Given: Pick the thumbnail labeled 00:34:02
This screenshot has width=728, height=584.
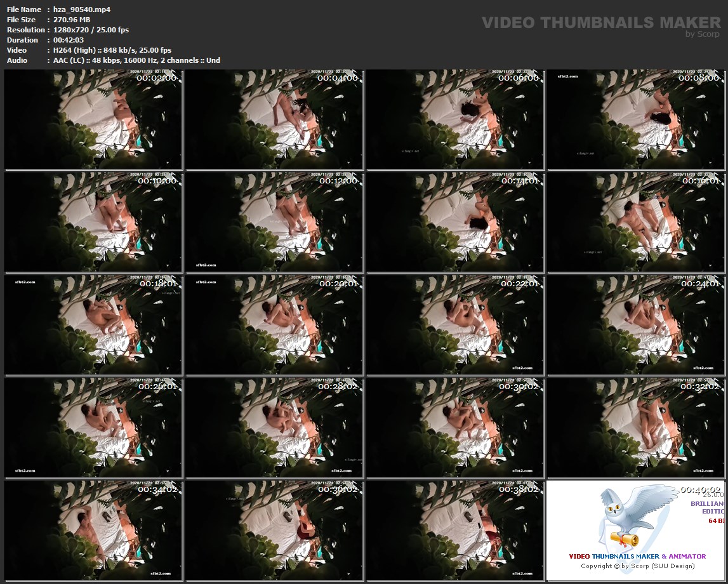Looking at the screenshot, I should pyautogui.click(x=93, y=531).
